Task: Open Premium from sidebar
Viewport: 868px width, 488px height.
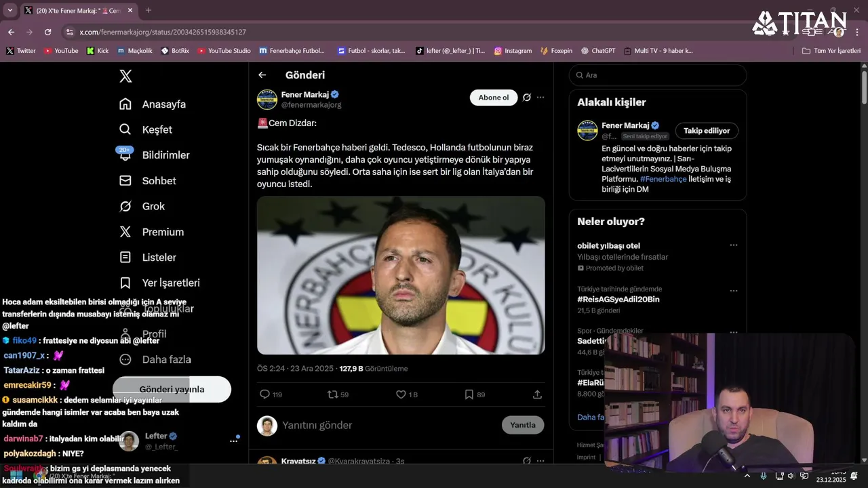Action: pyautogui.click(x=152, y=232)
